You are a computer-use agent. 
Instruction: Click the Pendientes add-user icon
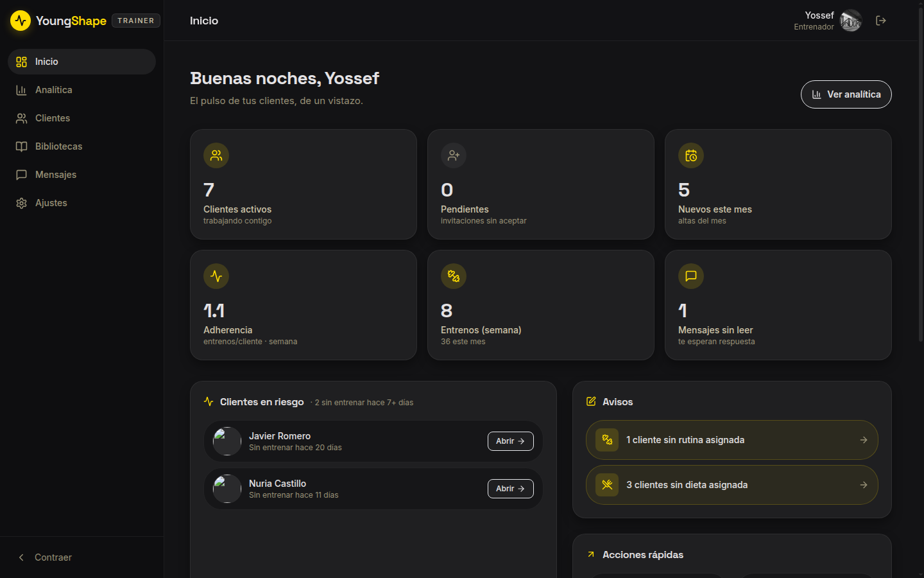(x=454, y=155)
